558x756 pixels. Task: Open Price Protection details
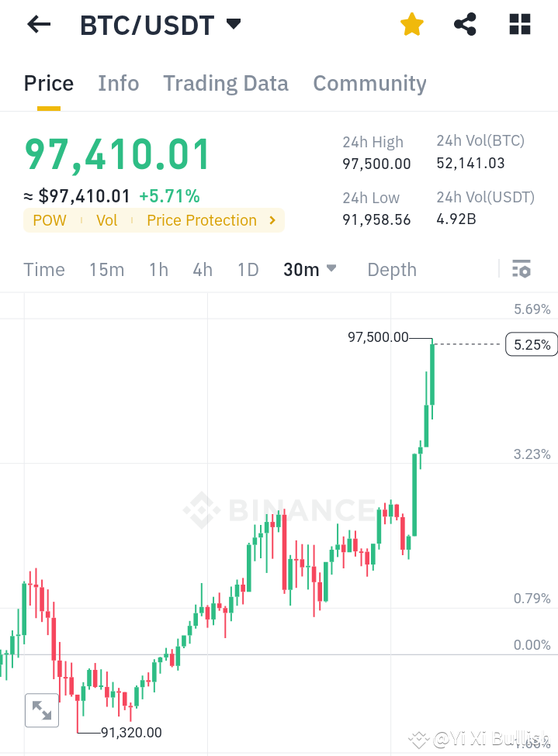201,220
